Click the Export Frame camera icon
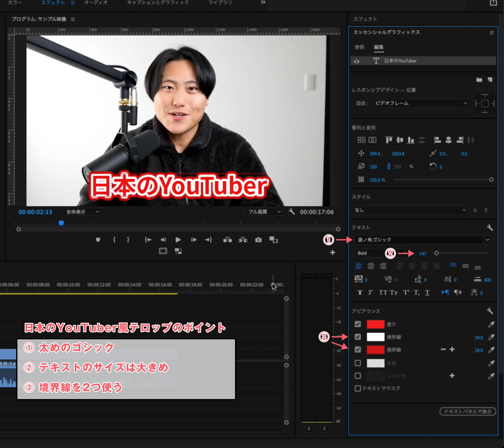 click(x=258, y=240)
